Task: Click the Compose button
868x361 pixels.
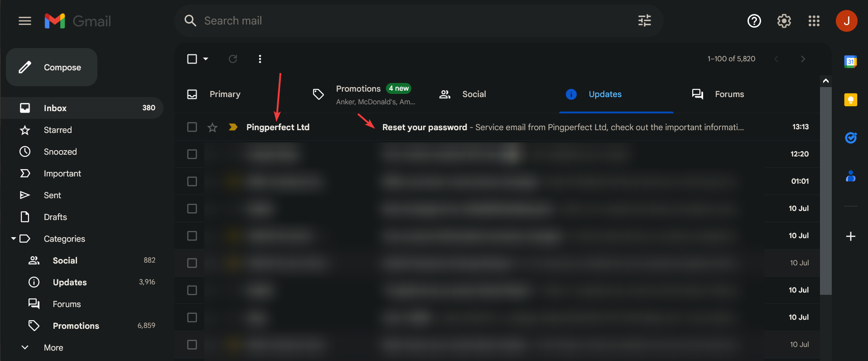Action: click(x=52, y=67)
